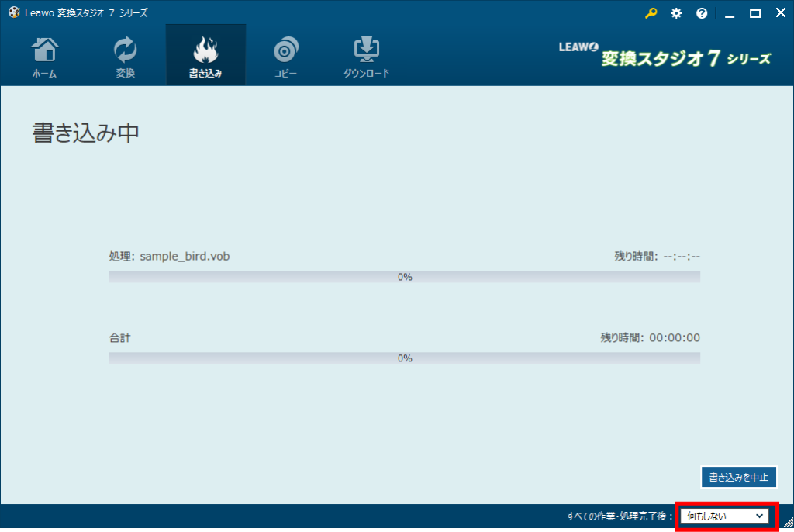Image resolution: width=794 pixels, height=532 pixels.
Task: Click the 残り時間 00:00:00 total time label
Action: coord(650,338)
